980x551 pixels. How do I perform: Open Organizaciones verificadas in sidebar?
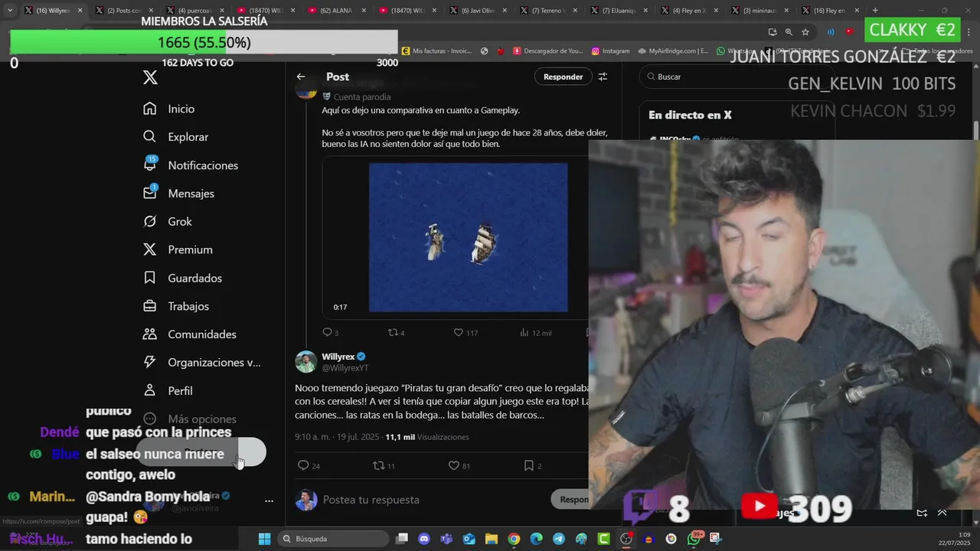point(201,362)
